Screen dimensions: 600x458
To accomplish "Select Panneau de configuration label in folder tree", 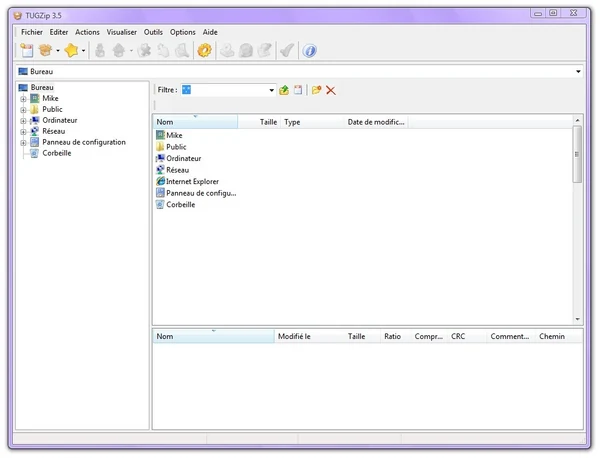I will point(84,142).
